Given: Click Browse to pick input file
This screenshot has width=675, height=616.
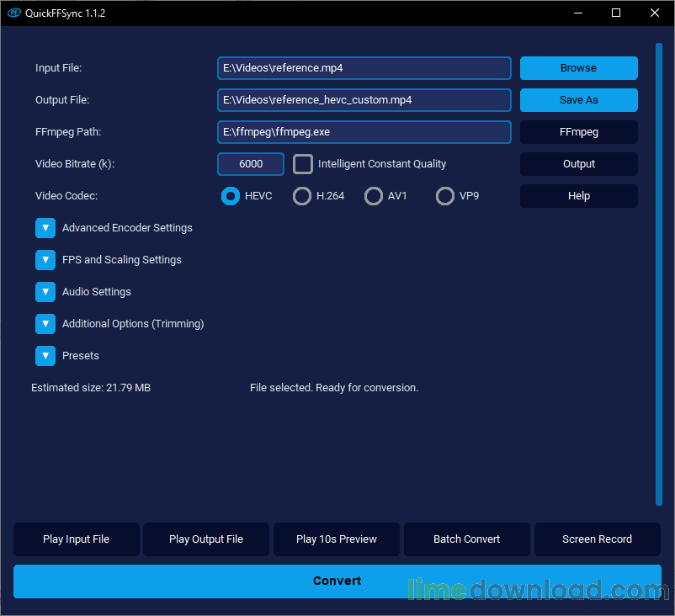Looking at the screenshot, I should pyautogui.click(x=578, y=68).
